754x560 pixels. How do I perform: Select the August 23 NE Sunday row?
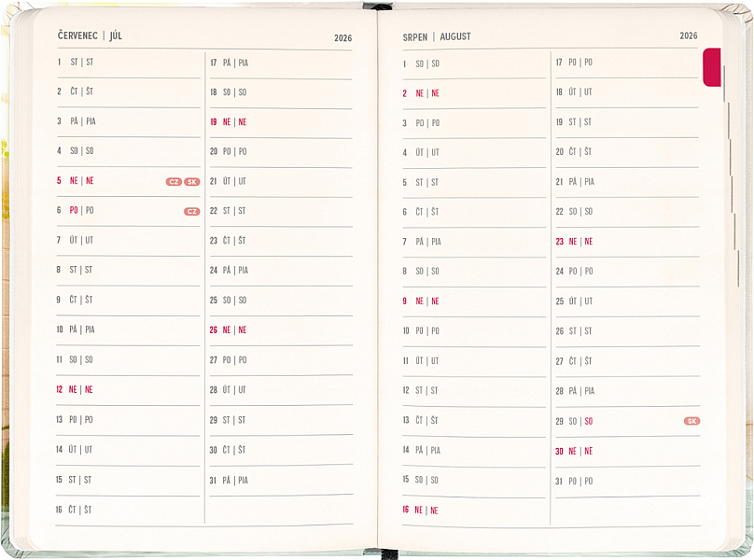626,242
